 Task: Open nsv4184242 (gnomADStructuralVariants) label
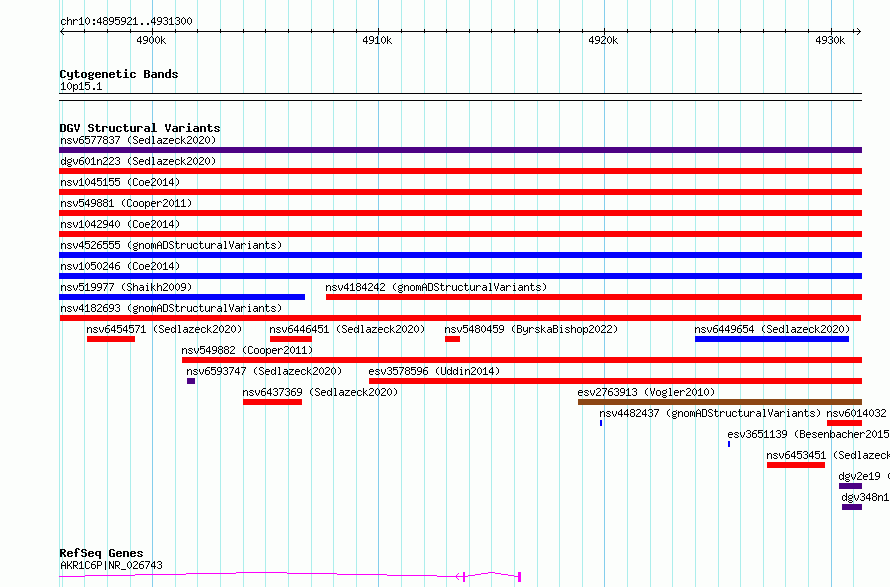point(436,287)
